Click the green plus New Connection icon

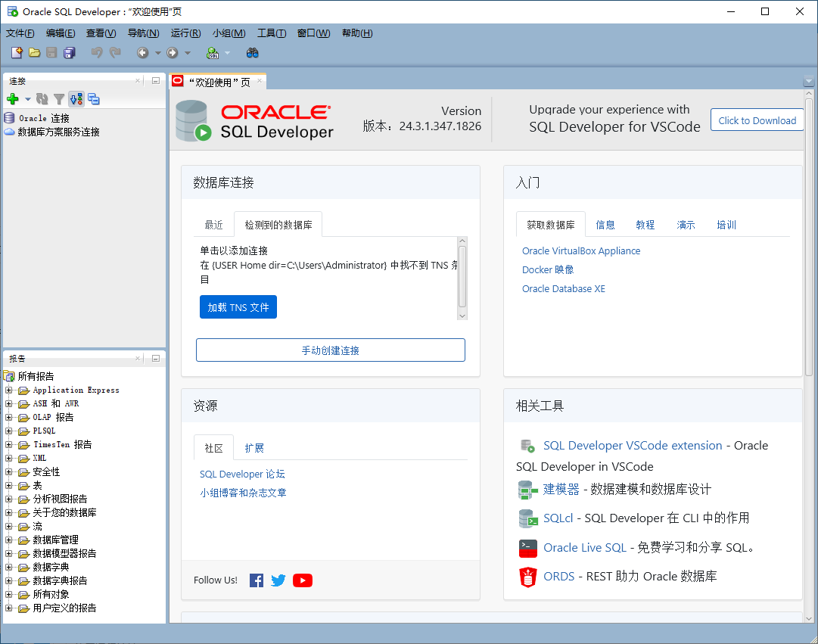(x=13, y=98)
